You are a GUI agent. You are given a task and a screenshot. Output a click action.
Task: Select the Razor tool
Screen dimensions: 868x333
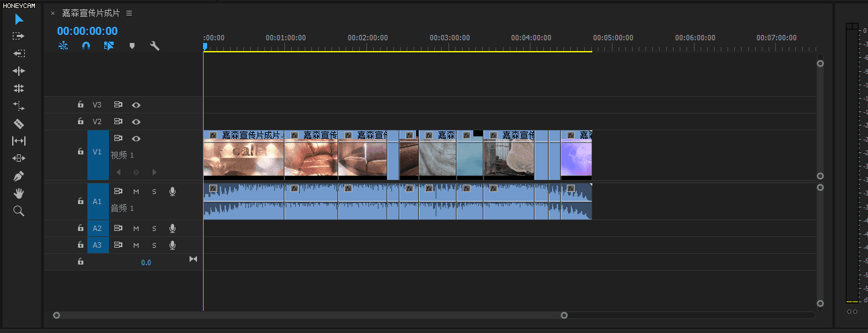[x=19, y=124]
